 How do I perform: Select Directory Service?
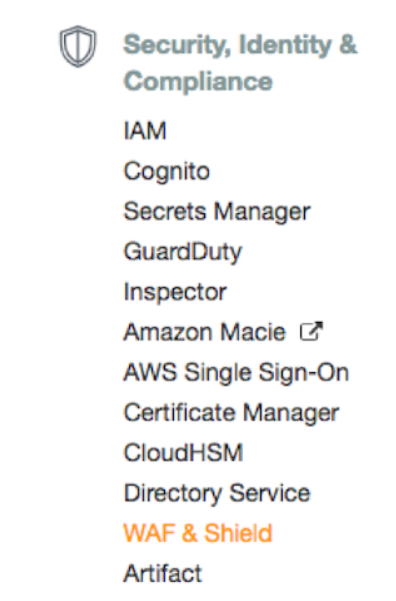217,493
